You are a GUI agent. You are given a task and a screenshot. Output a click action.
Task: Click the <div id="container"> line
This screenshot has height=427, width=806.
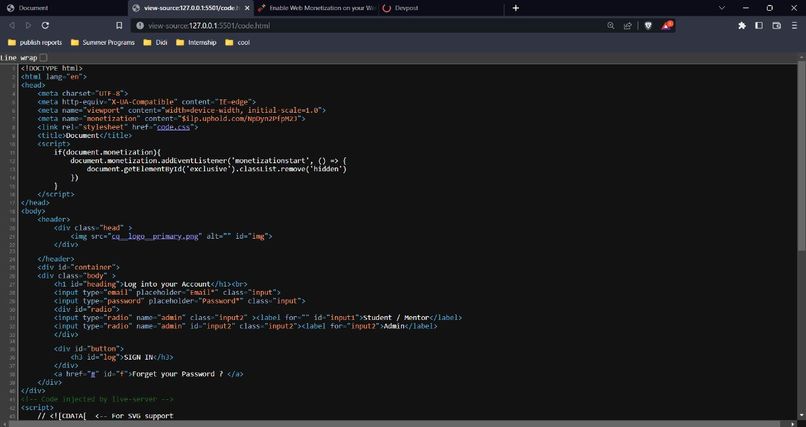[x=78, y=267]
